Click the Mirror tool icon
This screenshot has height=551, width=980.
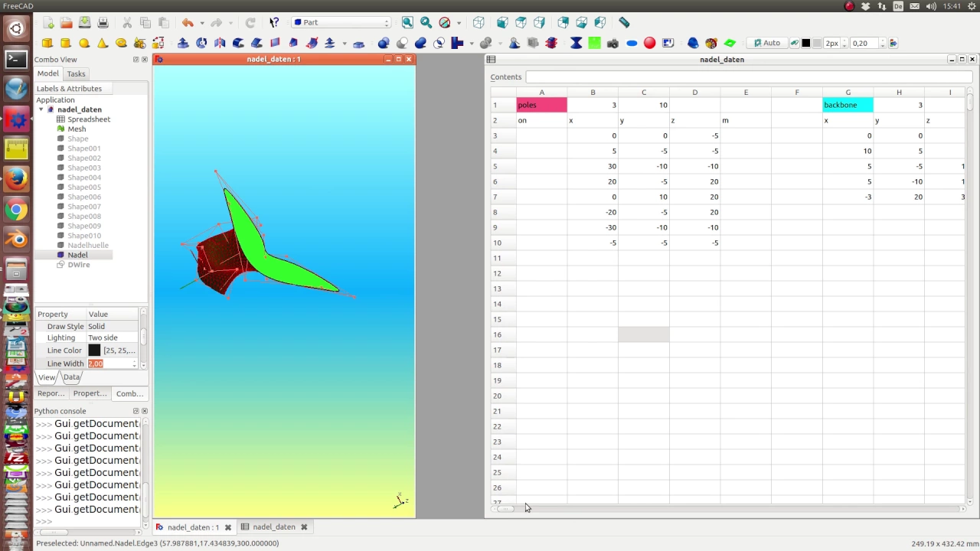[220, 44]
